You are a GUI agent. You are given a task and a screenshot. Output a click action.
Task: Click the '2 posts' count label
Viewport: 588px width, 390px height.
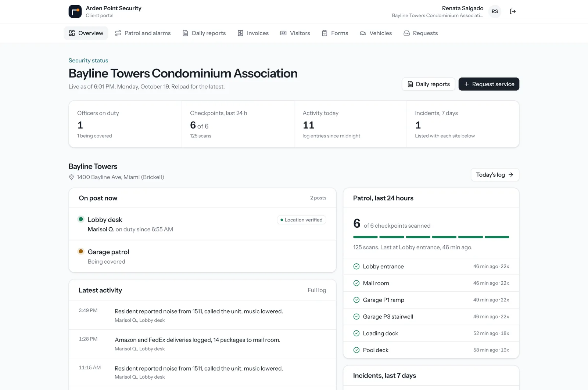click(318, 198)
